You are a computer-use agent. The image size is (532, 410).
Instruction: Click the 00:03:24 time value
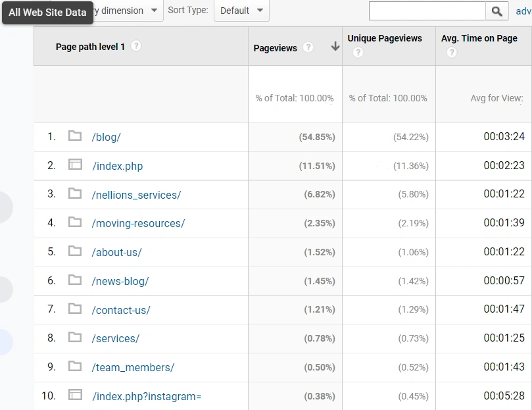pyautogui.click(x=504, y=136)
